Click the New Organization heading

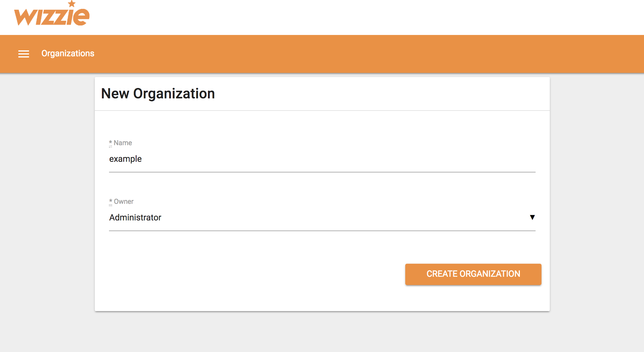click(x=158, y=94)
